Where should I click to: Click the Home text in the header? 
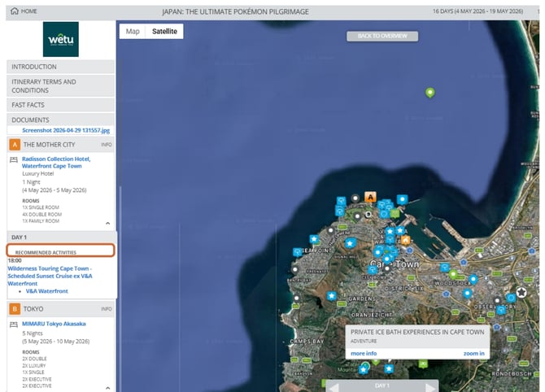coord(28,11)
